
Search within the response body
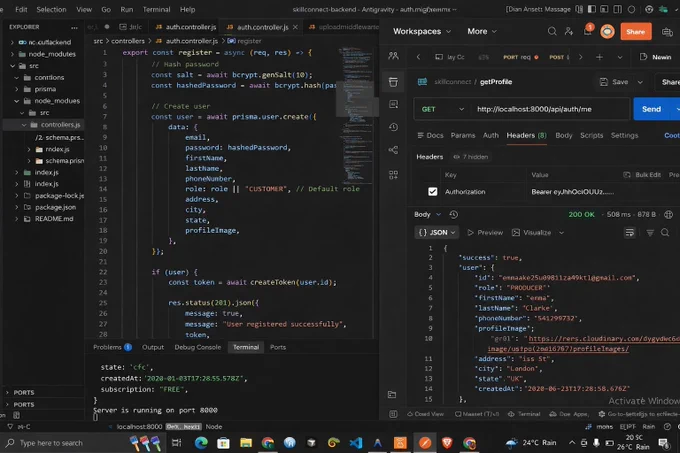click(x=665, y=233)
